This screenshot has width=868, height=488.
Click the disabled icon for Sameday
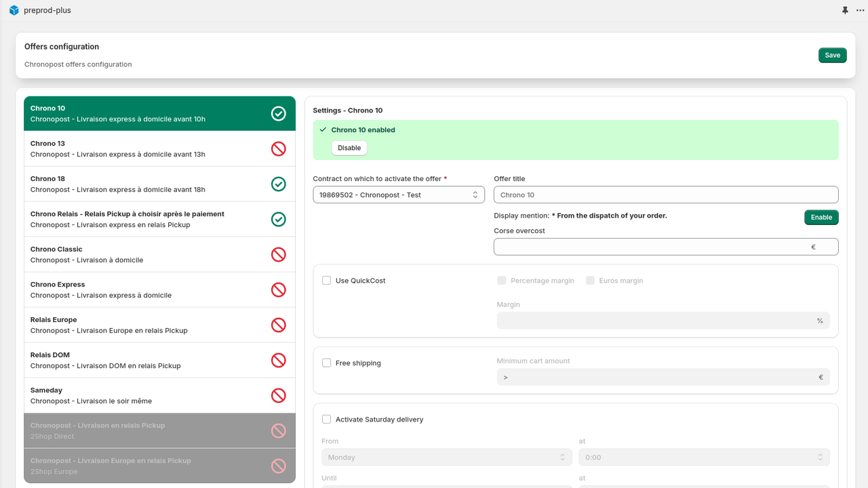(279, 396)
